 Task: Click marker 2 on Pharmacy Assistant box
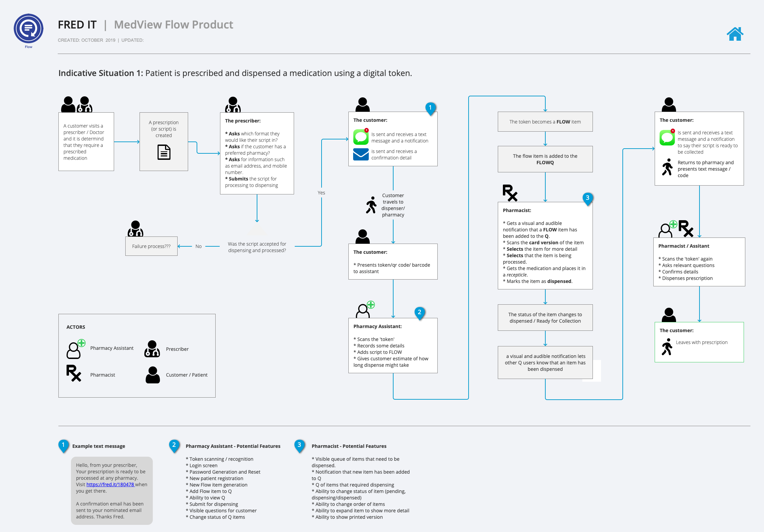(420, 313)
